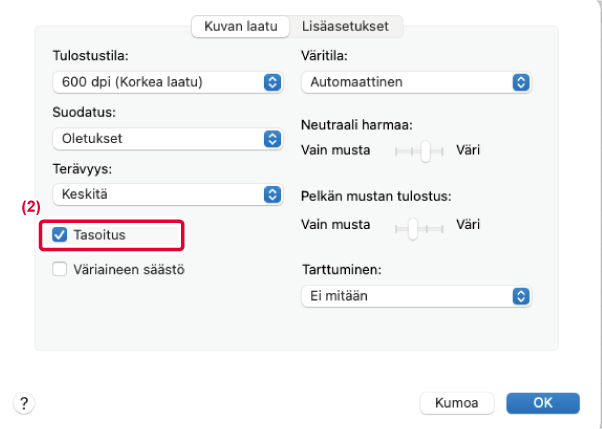Click the blue arrows on Väritila selector
Viewport: 602px width, 429px height.
pos(519,82)
